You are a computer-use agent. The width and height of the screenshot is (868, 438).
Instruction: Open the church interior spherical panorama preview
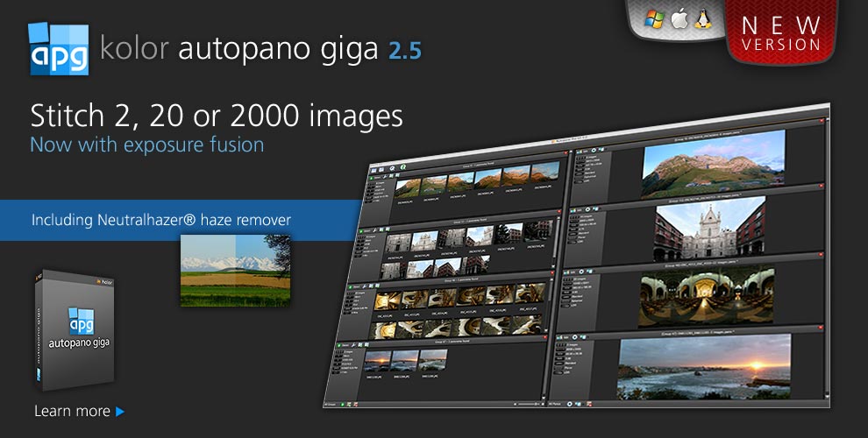(x=707, y=296)
